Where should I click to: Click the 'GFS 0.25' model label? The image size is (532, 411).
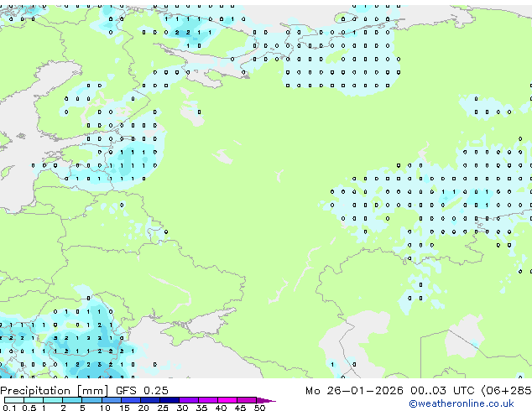click(142, 391)
